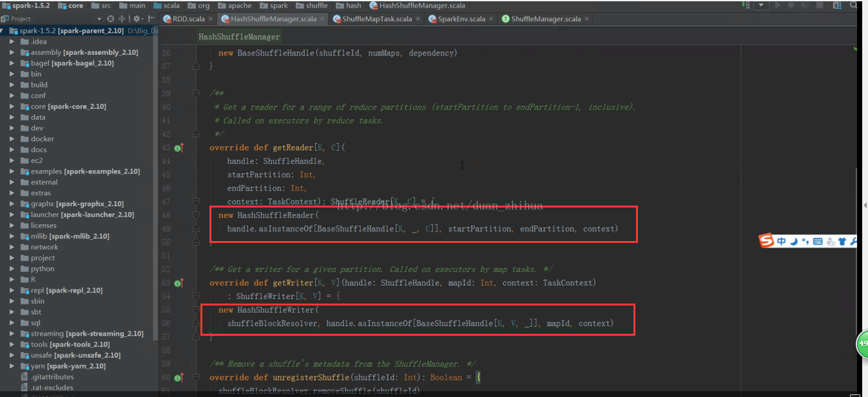This screenshot has width=868, height=397.
Task: Click HashShuffleManager class breadcrumb above code
Action: click(x=239, y=37)
